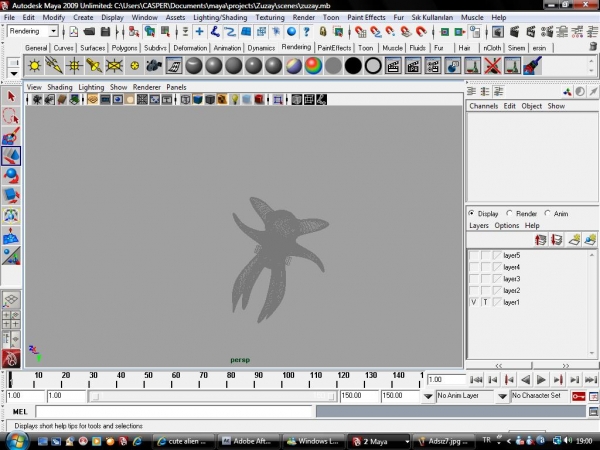Select the arrow Select tool
This screenshot has width=600, height=450.
pos(11,96)
